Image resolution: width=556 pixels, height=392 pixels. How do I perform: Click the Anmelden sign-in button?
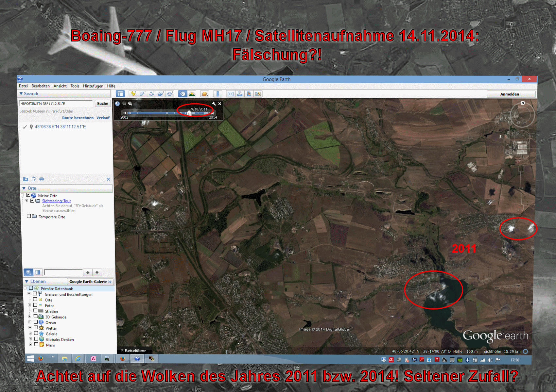(x=511, y=94)
